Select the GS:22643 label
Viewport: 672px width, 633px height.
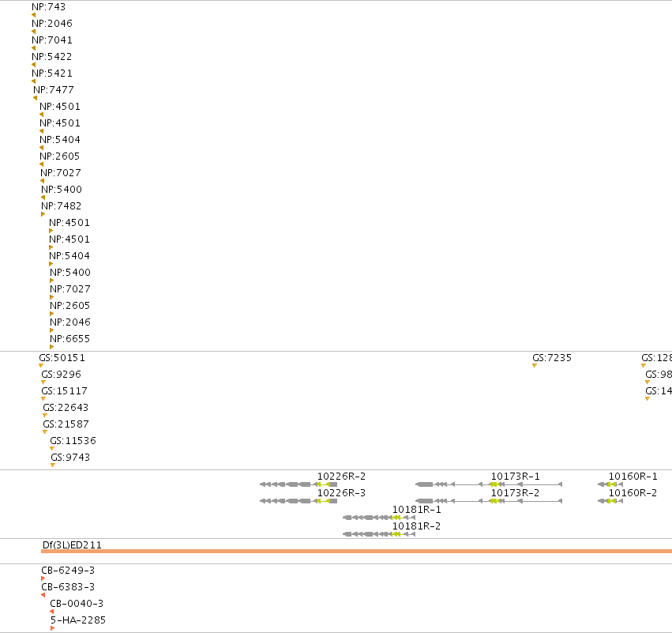click(66, 408)
